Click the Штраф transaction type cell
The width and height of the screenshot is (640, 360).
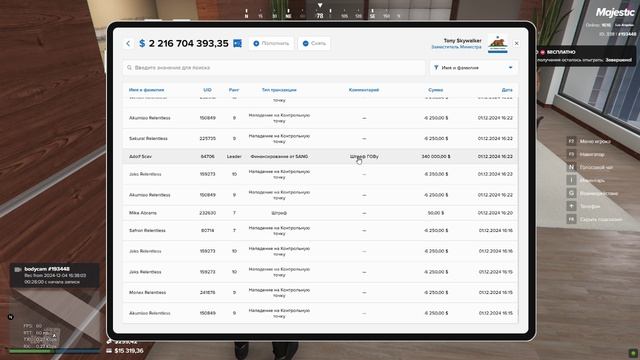point(279,213)
